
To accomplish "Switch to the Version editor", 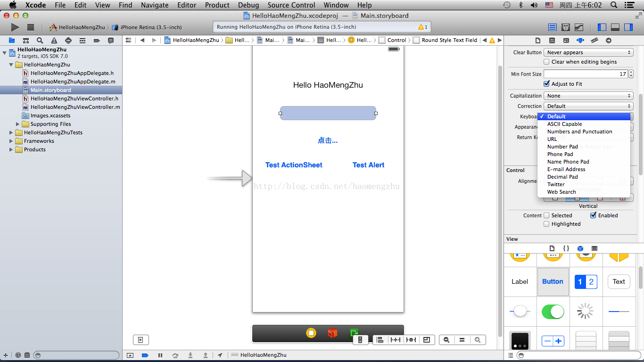I will (x=579, y=27).
